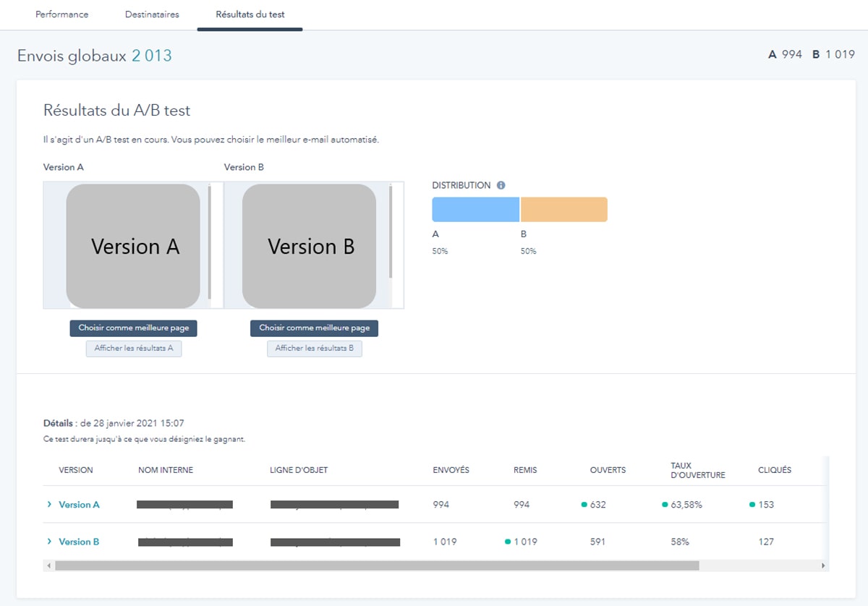The height and width of the screenshot is (606, 868).
Task: Click the LIGNE D'OBJET column header
Action: [299, 470]
